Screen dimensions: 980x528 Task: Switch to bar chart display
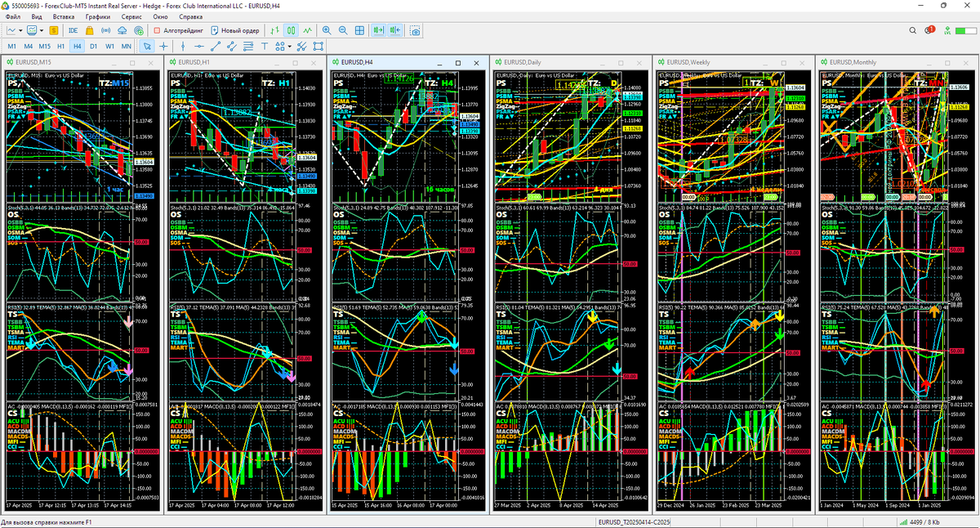275,30
